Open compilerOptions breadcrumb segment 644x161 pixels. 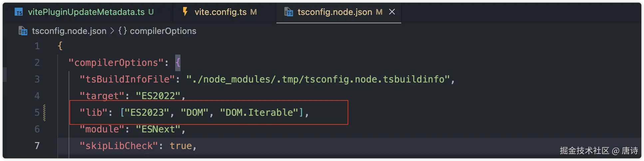(x=163, y=31)
